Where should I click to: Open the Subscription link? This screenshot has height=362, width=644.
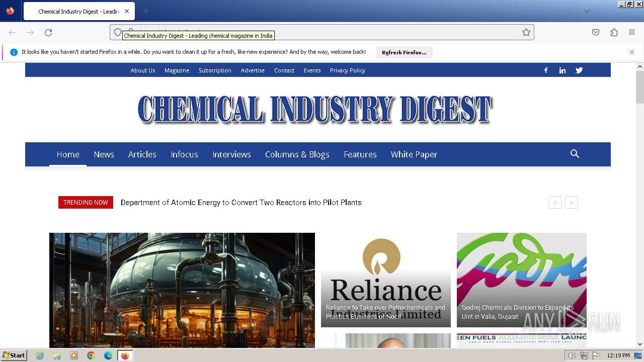tap(215, 70)
